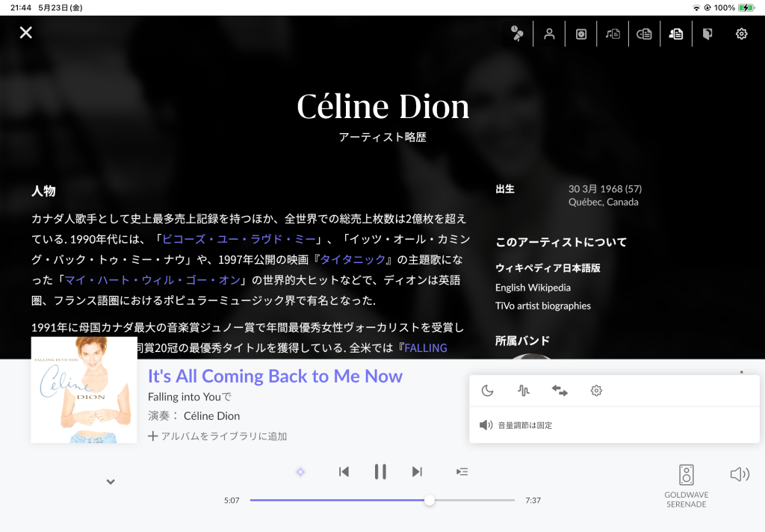This screenshot has height=532, width=765.
Task: Close the Céline Dion artist biography view
Action: pyautogui.click(x=26, y=33)
